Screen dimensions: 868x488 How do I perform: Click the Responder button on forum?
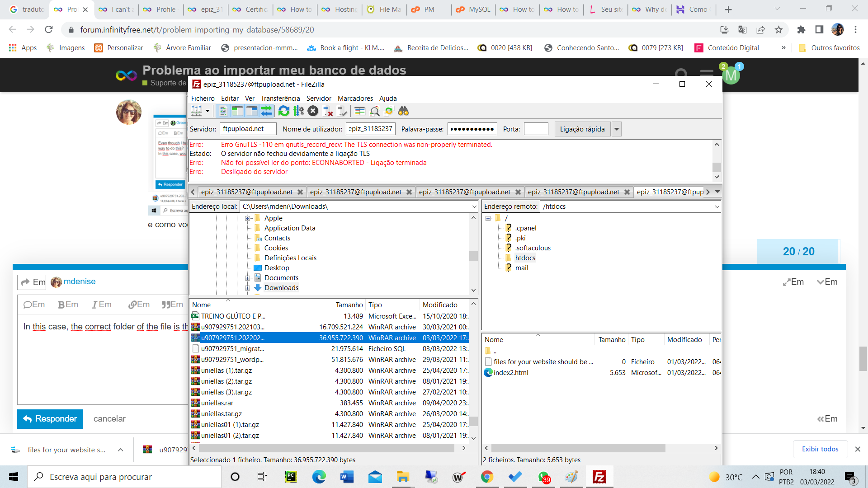click(x=50, y=419)
